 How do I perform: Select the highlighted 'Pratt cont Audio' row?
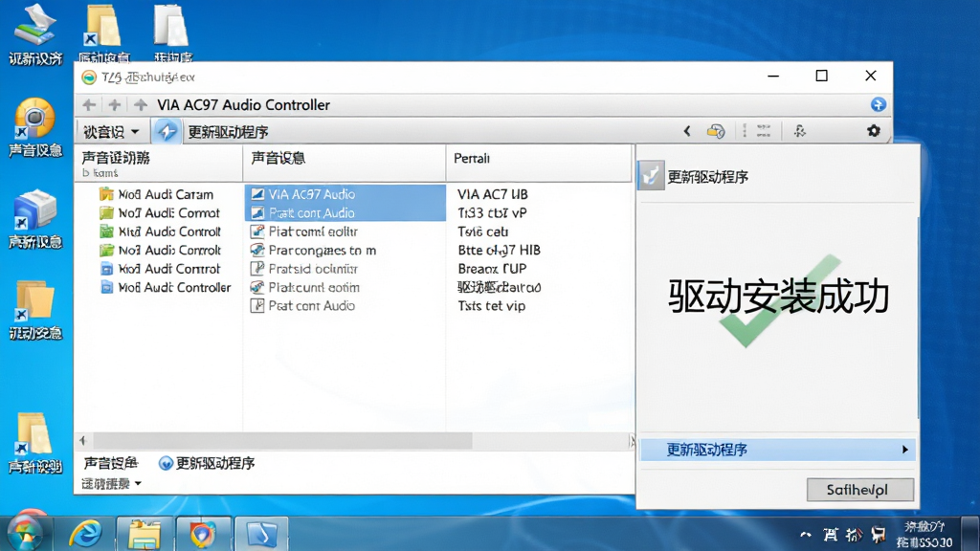pyautogui.click(x=345, y=212)
